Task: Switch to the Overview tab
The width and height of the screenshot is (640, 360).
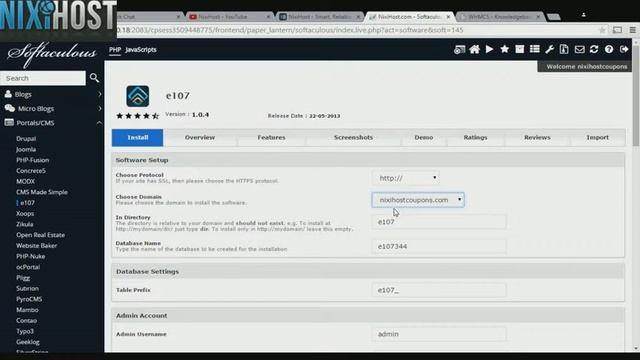Action: click(x=200, y=138)
